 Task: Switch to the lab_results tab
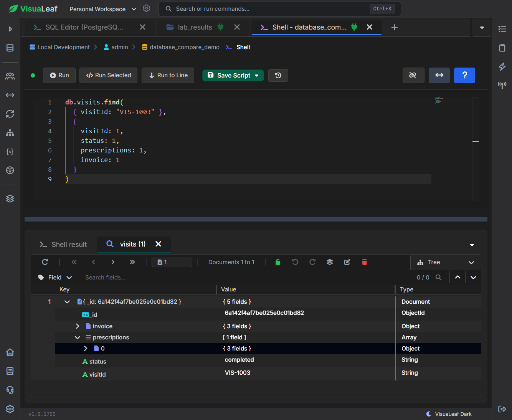(x=195, y=27)
